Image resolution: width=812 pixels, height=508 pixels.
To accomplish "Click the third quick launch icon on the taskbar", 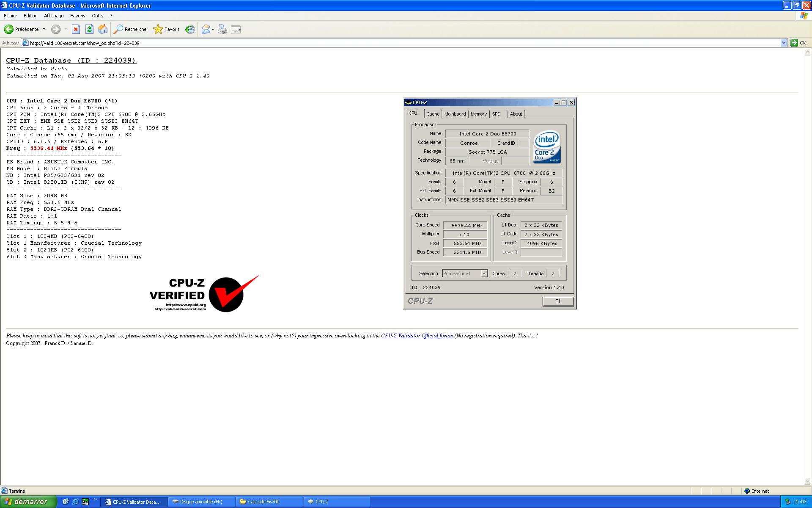I will tap(85, 502).
